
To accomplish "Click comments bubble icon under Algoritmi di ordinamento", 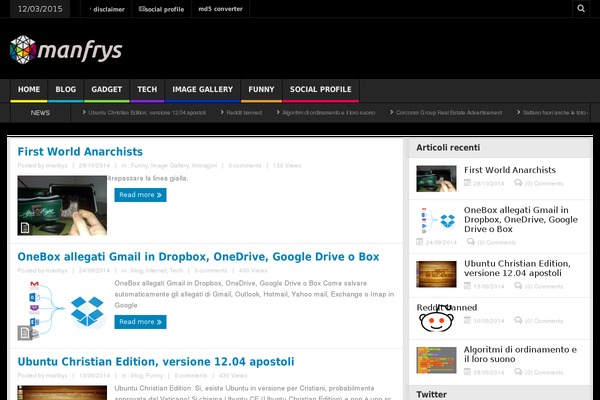I will coord(518,372).
